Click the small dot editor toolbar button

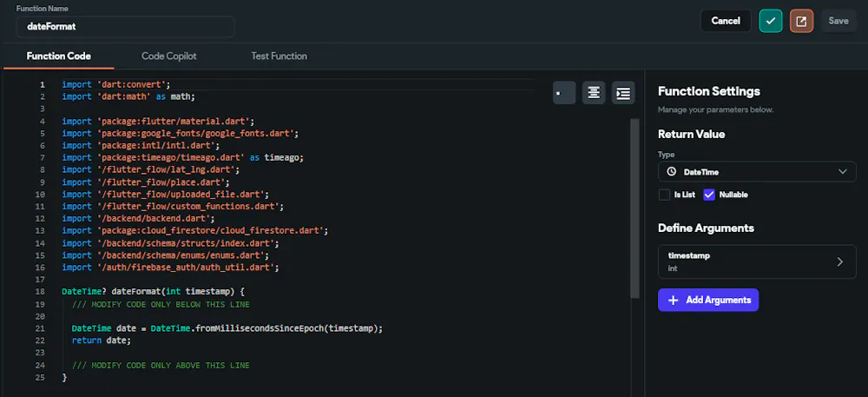pyautogui.click(x=564, y=93)
